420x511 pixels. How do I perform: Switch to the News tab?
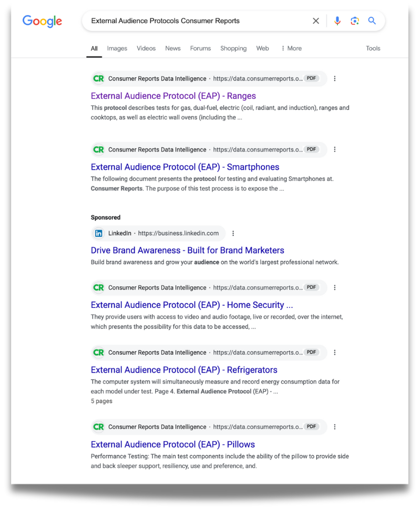tap(172, 48)
